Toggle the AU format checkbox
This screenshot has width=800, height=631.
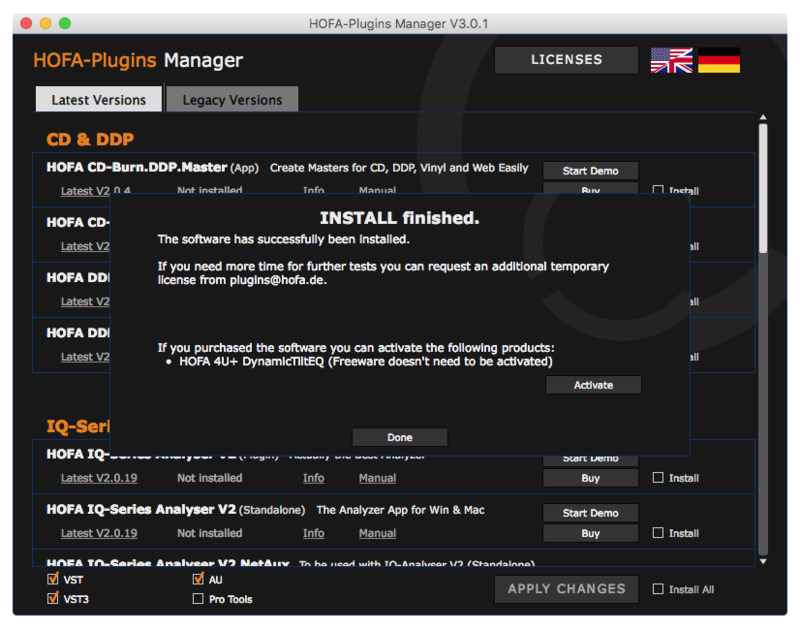click(198, 579)
